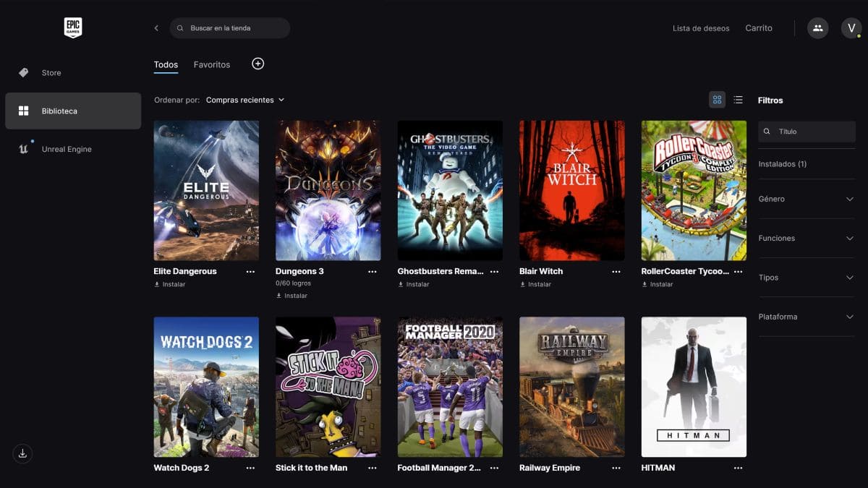This screenshot has height=488, width=868.
Task: Click the Railway Empire title
Action: click(x=550, y=468)
